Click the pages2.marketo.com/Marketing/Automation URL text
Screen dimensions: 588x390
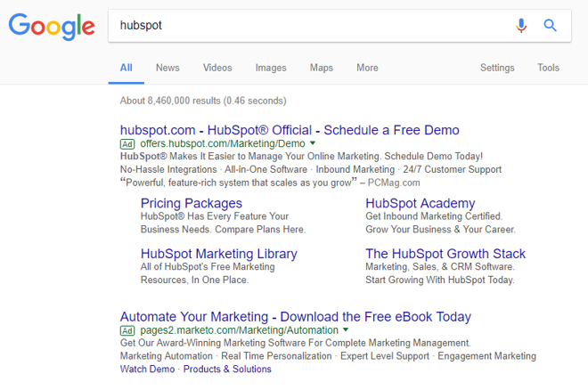click(x=240, y=330)
